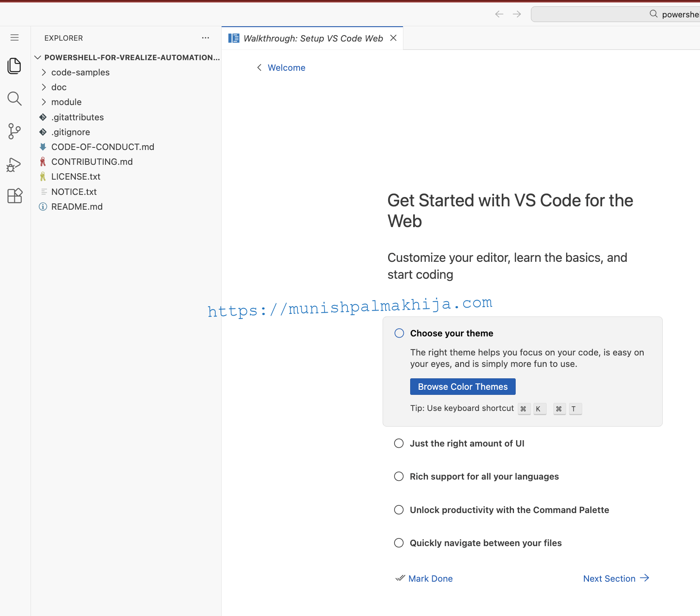700x616 pixels.
Task: Expand the code-samples folder
Action: (81, 72)
